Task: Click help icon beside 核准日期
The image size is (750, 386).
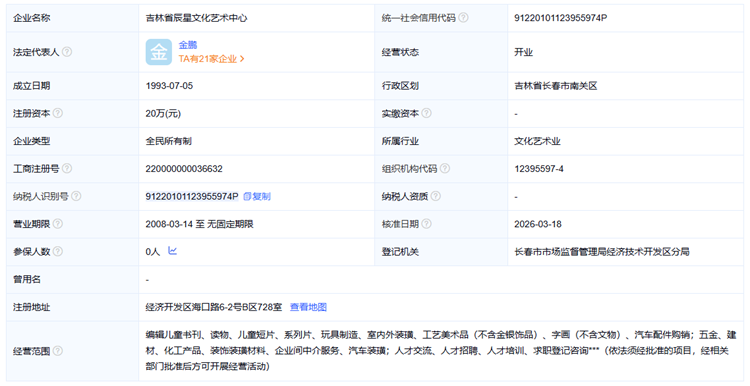Action: point(426,223)
